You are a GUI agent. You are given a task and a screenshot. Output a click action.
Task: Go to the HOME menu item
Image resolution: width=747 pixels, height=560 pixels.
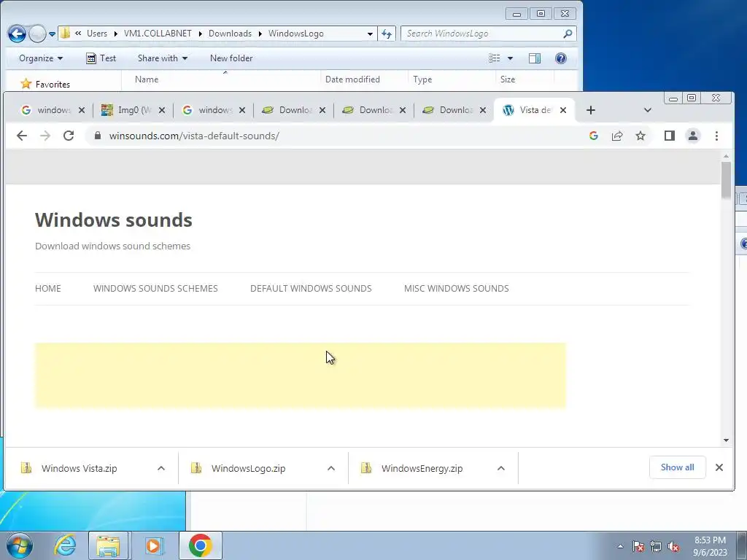48,289
